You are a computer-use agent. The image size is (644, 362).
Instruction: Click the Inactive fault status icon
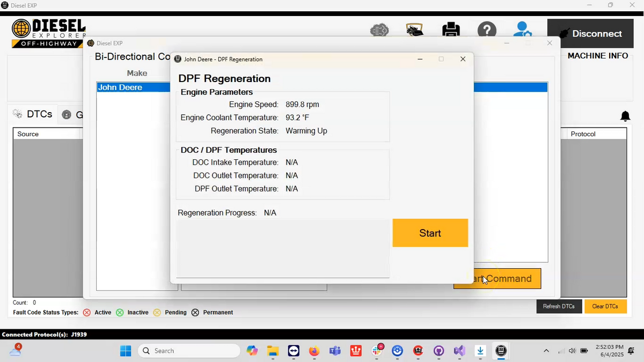[x=120, y=312]
